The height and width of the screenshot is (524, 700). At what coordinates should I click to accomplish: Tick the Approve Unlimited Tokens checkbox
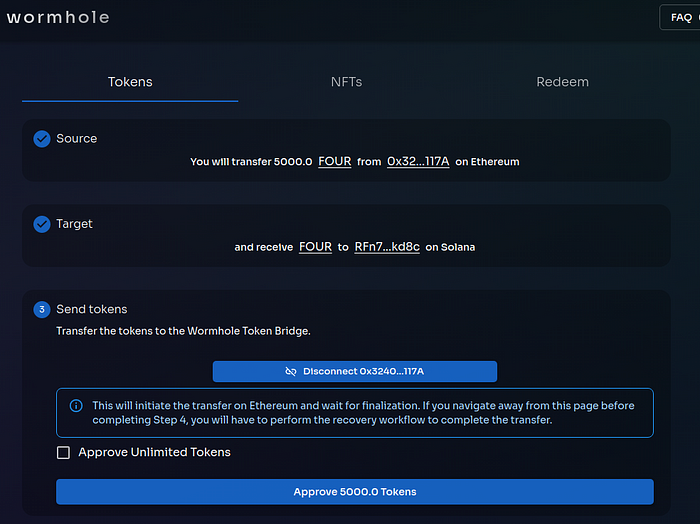[64, 453]
